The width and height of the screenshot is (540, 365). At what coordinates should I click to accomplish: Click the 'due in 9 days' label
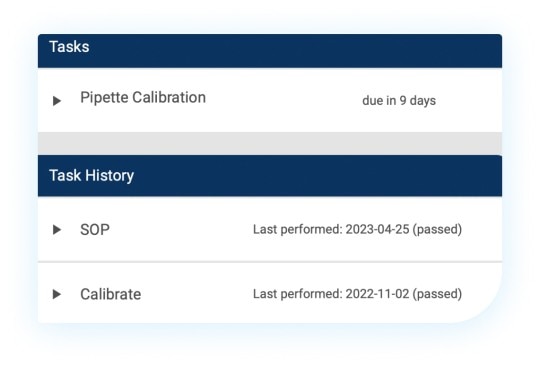(x=399, y=101)
